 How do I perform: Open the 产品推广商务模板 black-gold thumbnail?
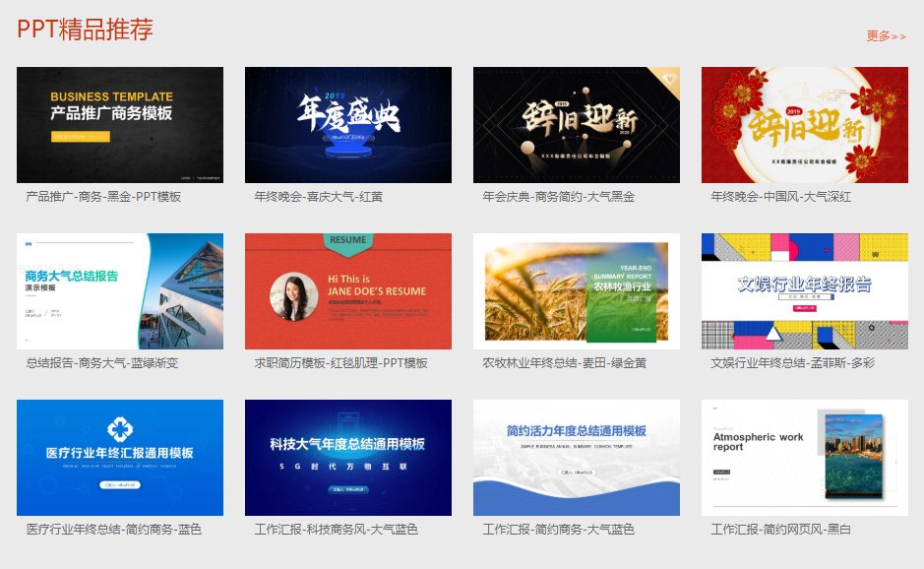(120, 125)
